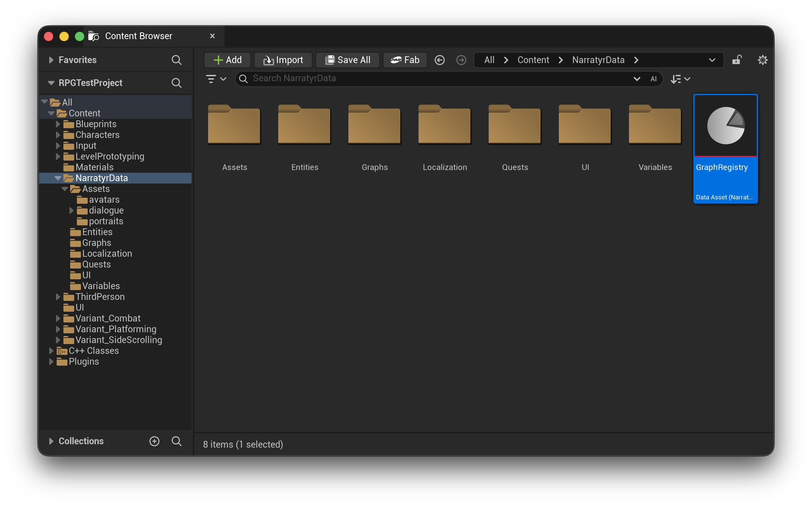812x506 pixels.
Task: Open the Graphs folder thumbnail
Action: coord(375,124)
